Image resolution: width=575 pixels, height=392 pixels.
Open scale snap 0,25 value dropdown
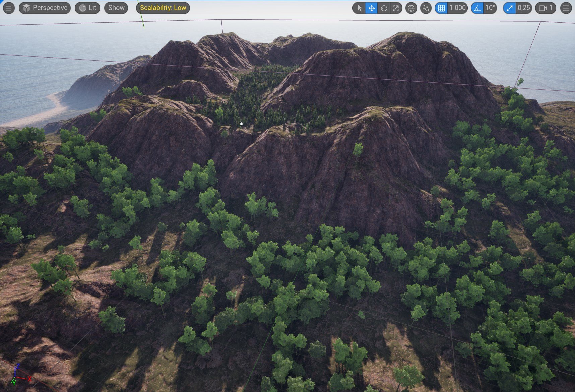pos(524,8)
